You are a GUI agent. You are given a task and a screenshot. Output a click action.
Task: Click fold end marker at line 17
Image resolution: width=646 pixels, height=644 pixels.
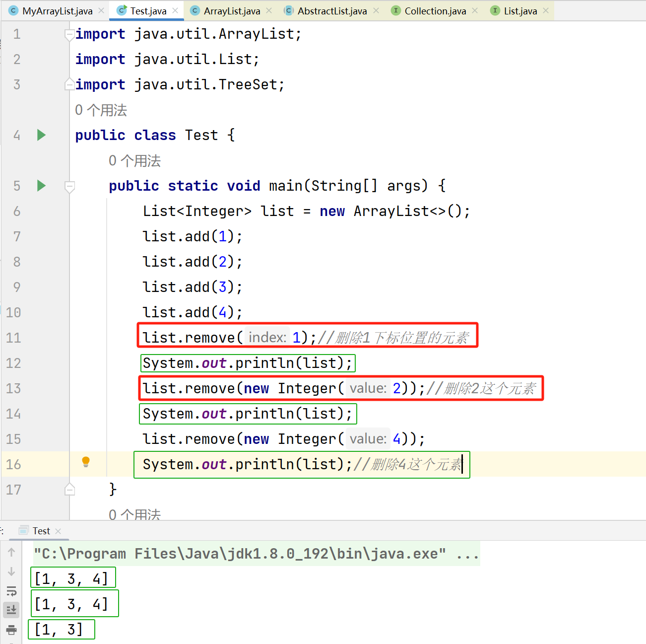pyautogui.click(x=70, y=490)
